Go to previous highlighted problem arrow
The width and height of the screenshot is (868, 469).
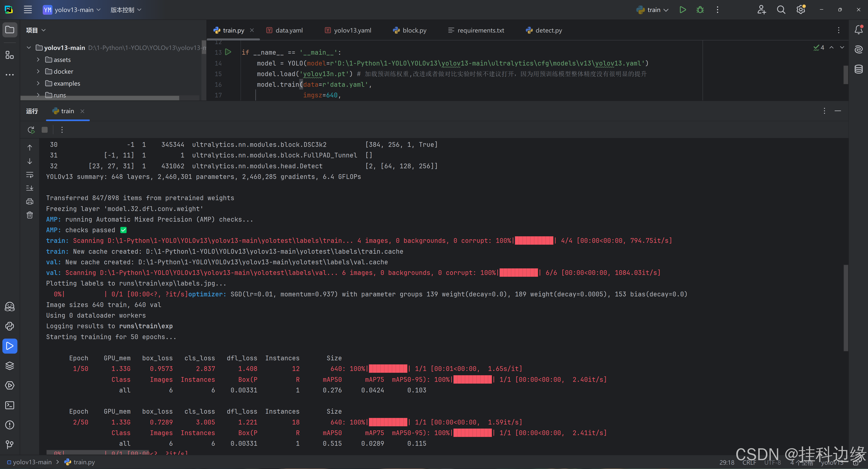pos(832,47)
